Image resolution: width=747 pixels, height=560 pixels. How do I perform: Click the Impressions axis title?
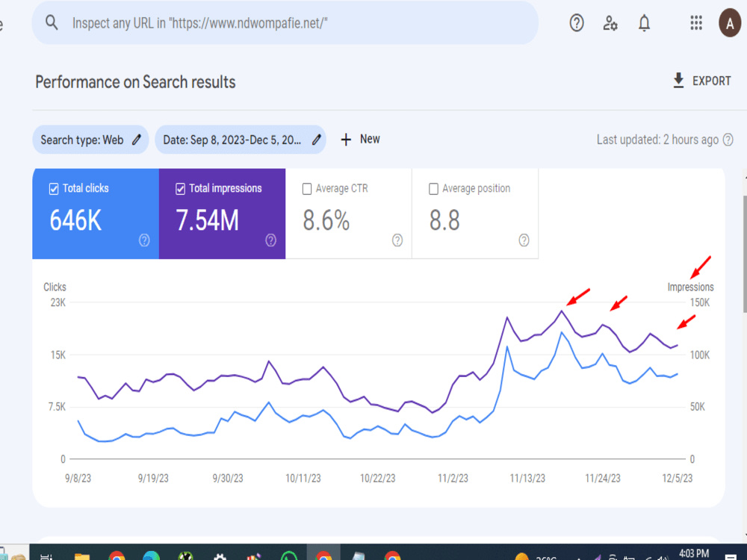[x=690, y=287]
